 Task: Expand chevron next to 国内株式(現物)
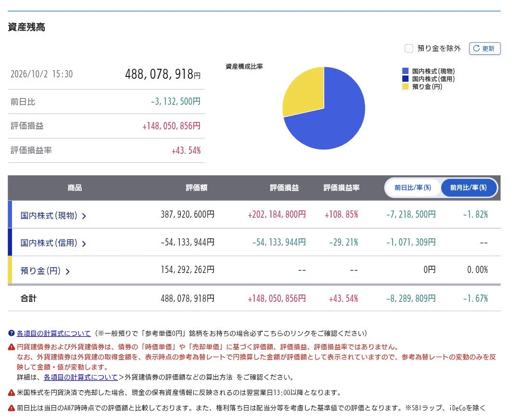click(x=84, y=216)
